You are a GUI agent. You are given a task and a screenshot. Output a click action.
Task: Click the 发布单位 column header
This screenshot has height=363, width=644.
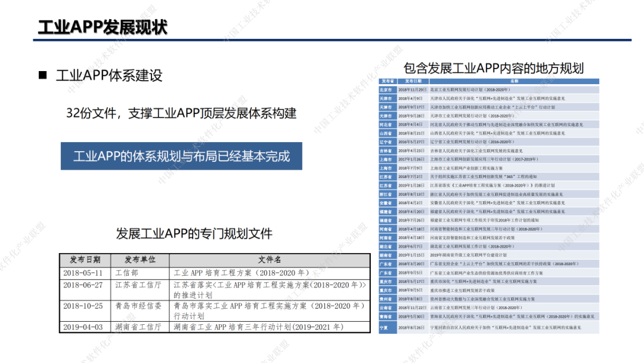[x=140, y=260]
